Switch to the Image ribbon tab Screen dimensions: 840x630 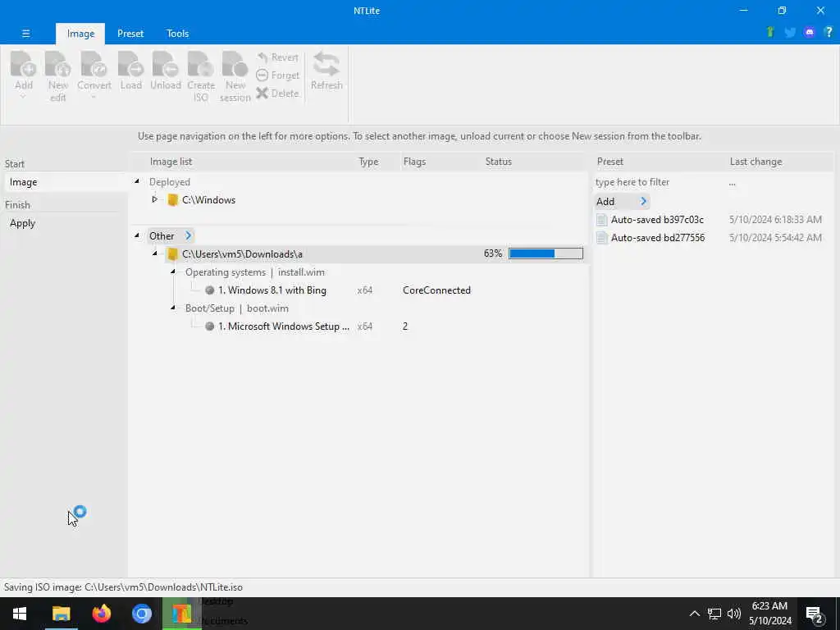coord(81,34)
